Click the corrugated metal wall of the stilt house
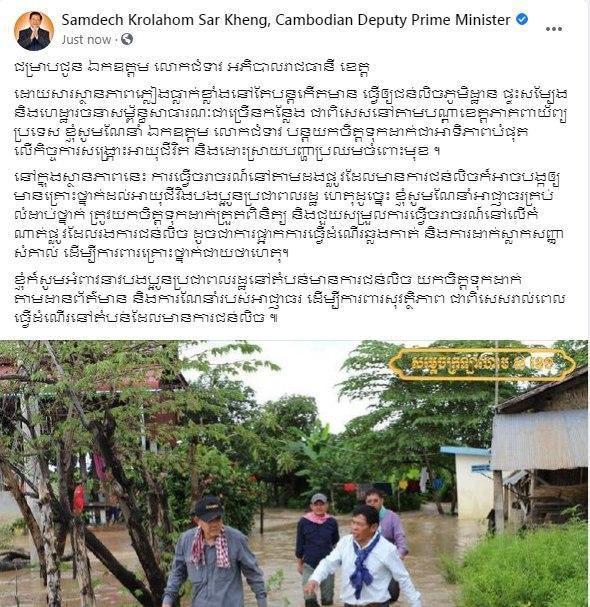Screen dimensions: 590x607 [539, 440]
